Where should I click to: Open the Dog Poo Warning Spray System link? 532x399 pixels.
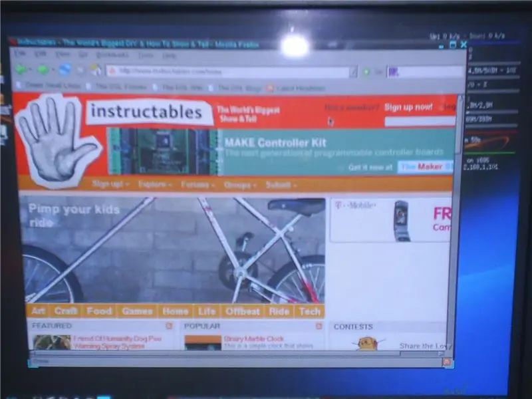tap(118, 342)
